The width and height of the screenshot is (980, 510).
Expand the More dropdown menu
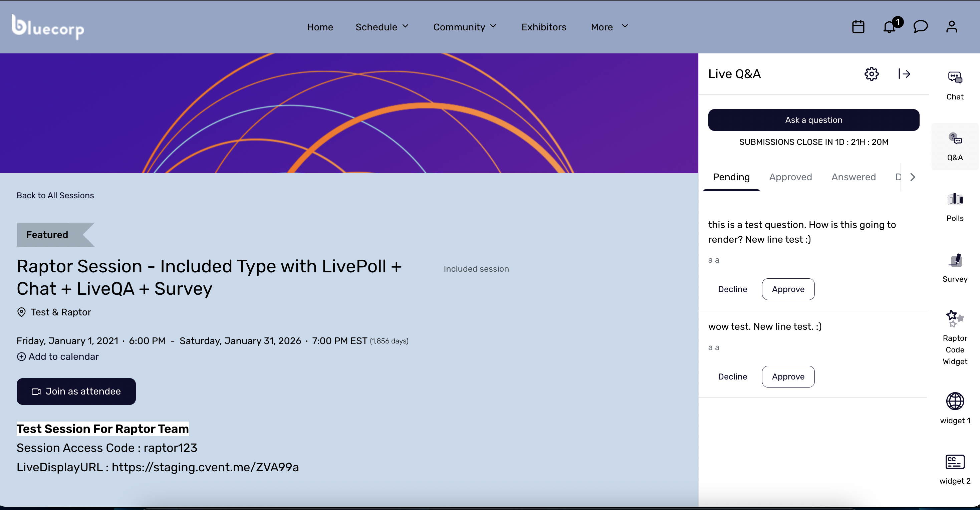pos(609,27)
